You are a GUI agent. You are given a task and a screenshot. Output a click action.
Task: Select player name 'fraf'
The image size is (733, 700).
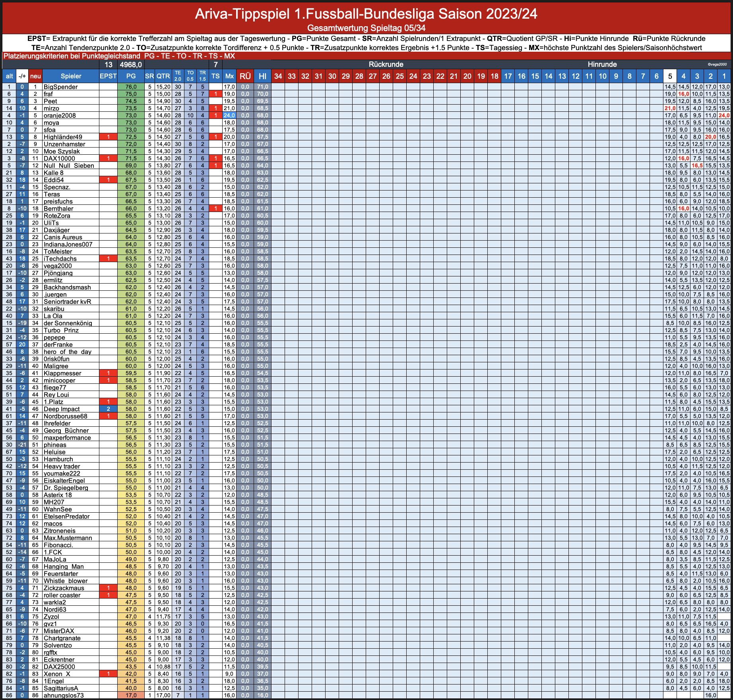[x=48, y=94]
